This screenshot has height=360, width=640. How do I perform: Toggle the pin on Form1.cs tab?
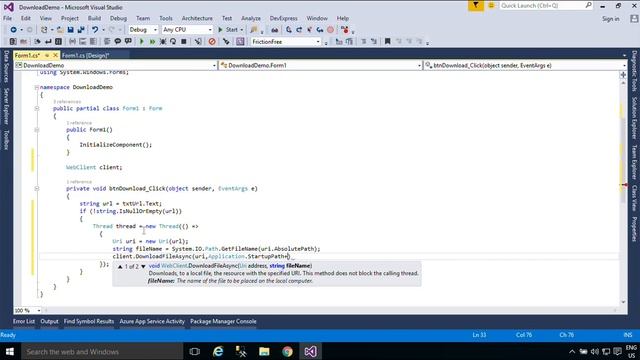tap(47, 55)
